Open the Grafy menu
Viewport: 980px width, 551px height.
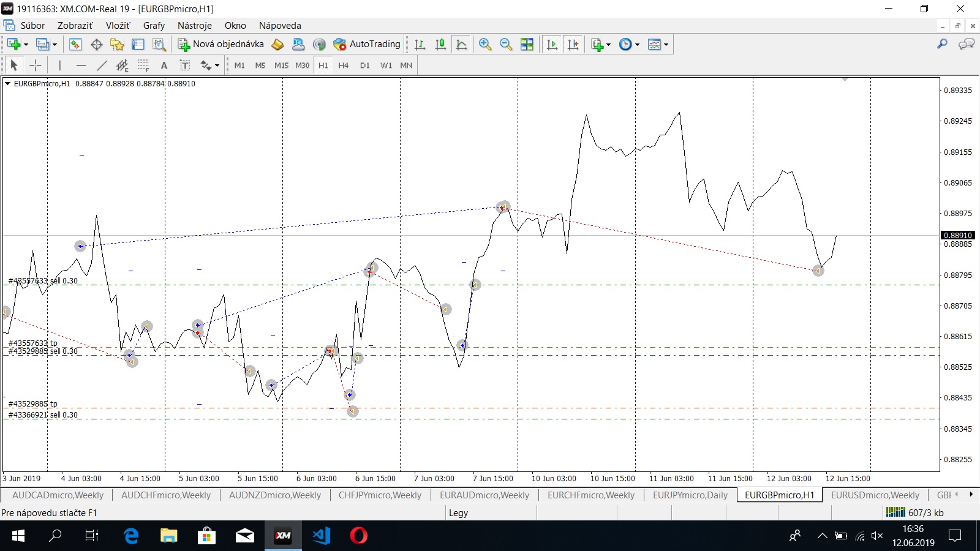tap(154, 26)
